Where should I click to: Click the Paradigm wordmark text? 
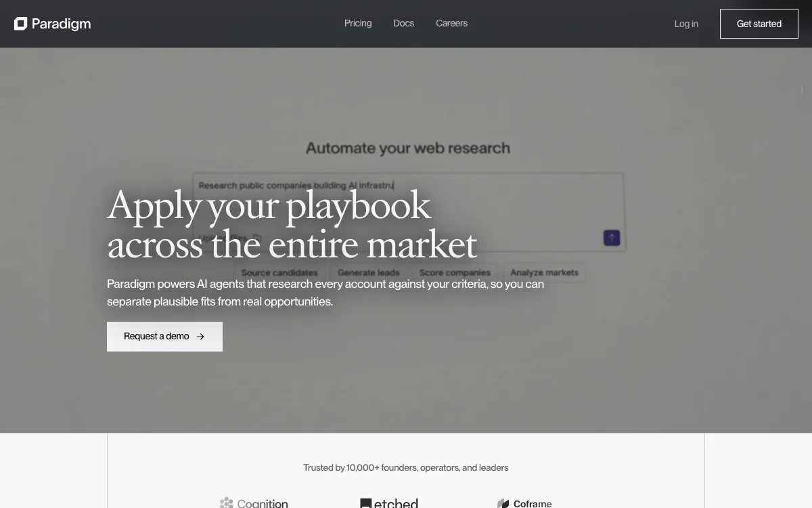(x=61, y=24)
